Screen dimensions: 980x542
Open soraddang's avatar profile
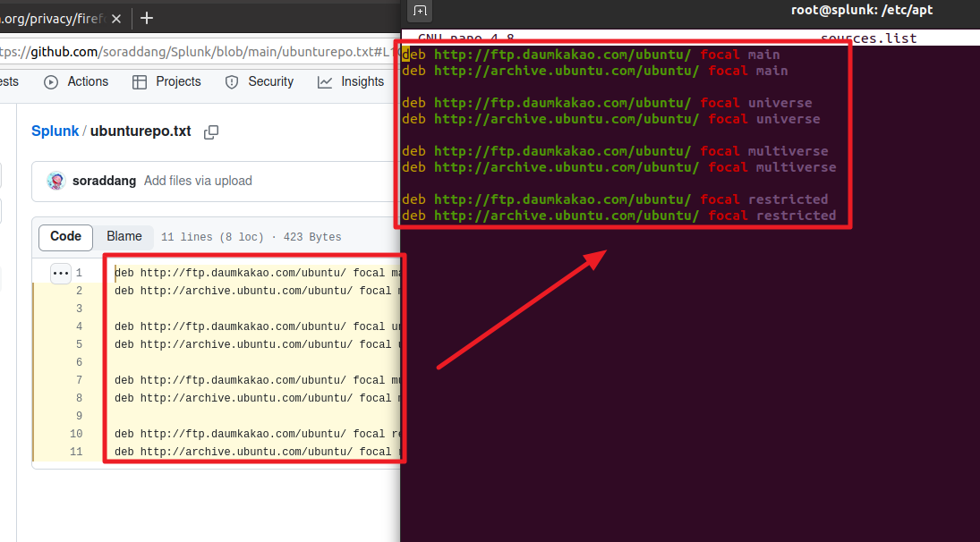tap(56, 181)
